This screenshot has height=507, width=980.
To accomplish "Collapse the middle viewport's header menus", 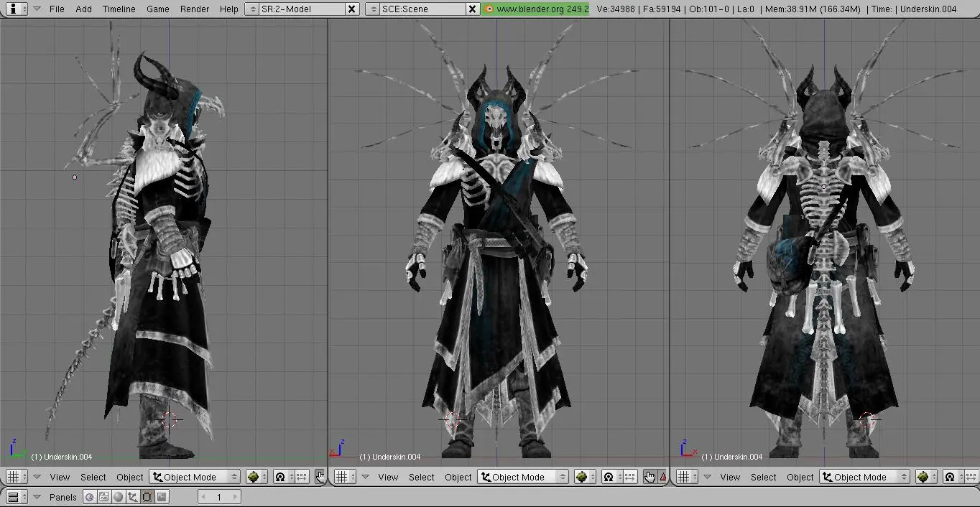I will point(366,477).
